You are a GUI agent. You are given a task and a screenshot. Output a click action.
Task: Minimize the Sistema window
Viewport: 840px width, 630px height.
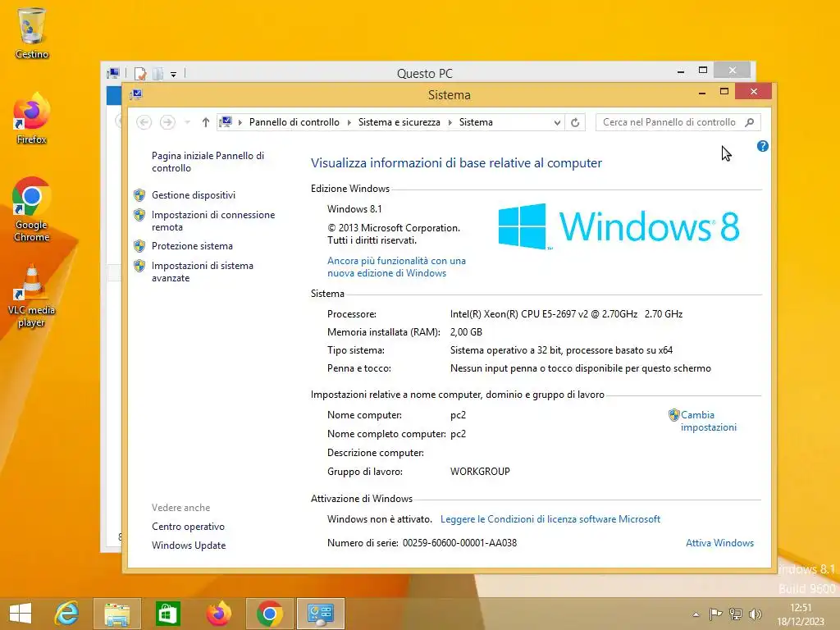coord(702,92)
